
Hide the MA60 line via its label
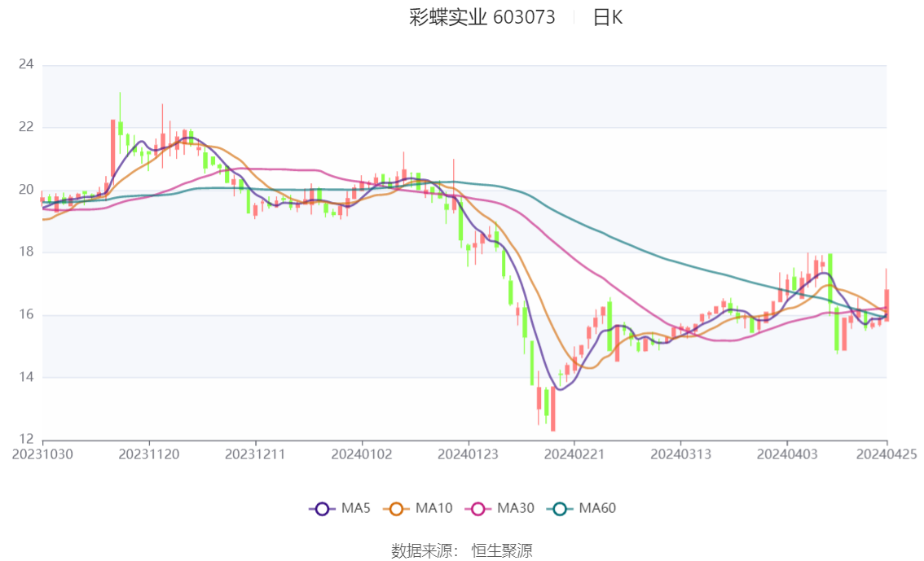tap(597, 508)
